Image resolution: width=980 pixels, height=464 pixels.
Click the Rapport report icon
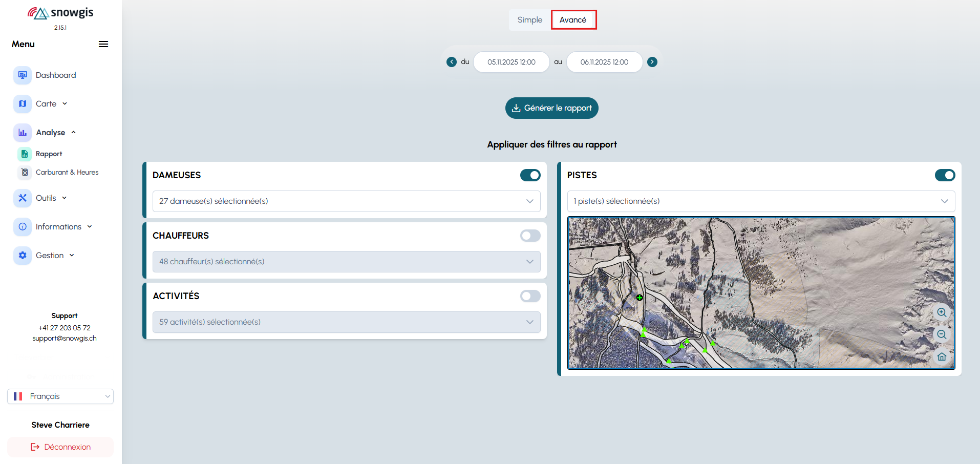(25, 154)
